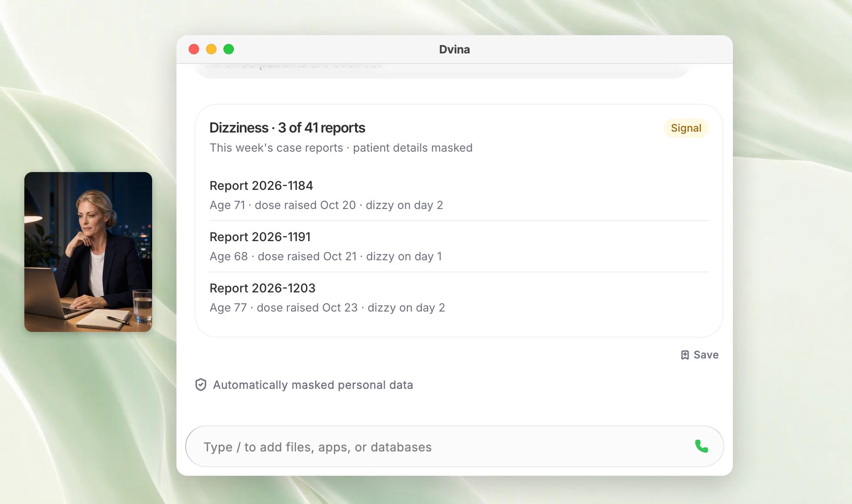This screenshot has width=852, height=504.
Task: Click the Dizziness 3 of 41 reports heading
Action: tap(287, 128)
